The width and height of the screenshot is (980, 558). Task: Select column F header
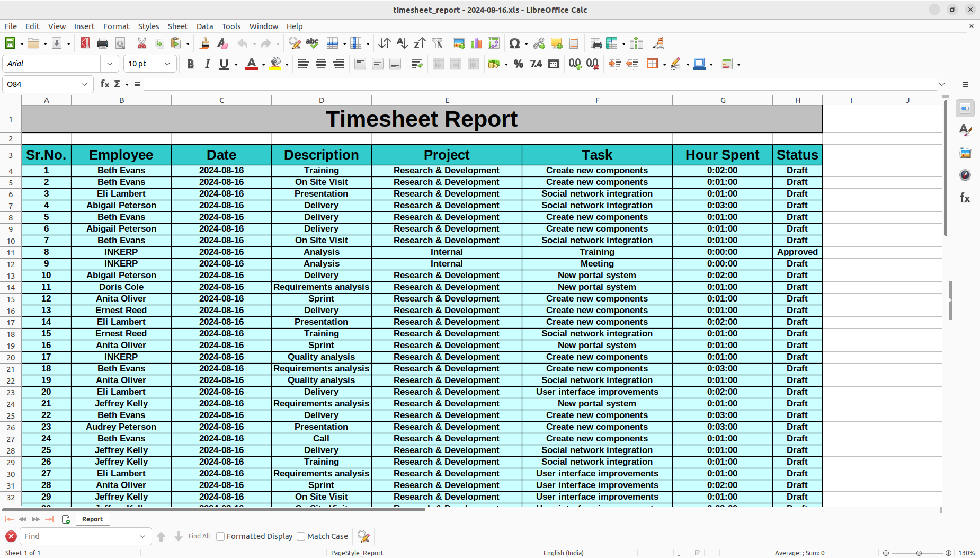(597, 100)
